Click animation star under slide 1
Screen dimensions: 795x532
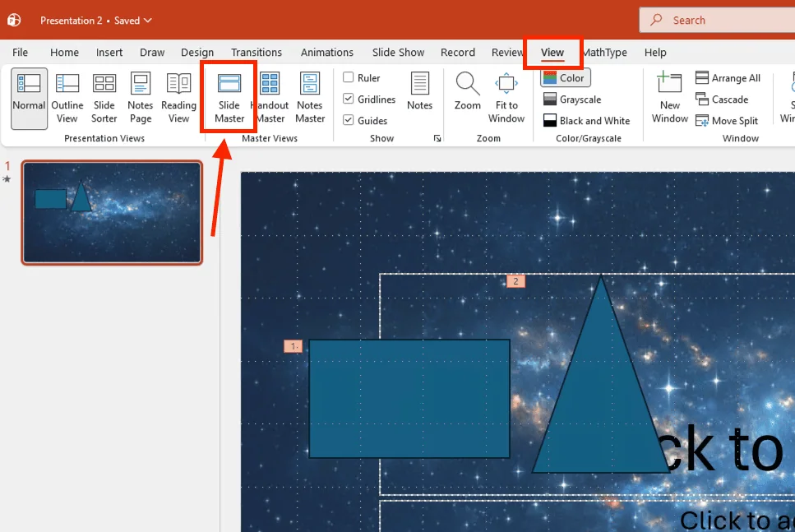tap(7, 179)
